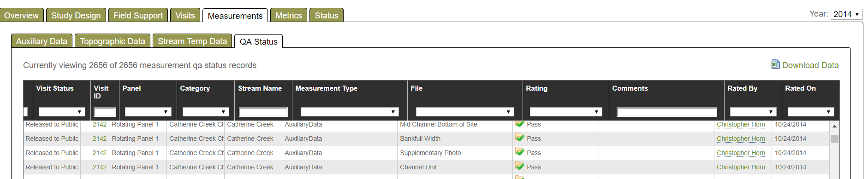
Task: Open the Metrics tab
Action: point(289,15)
